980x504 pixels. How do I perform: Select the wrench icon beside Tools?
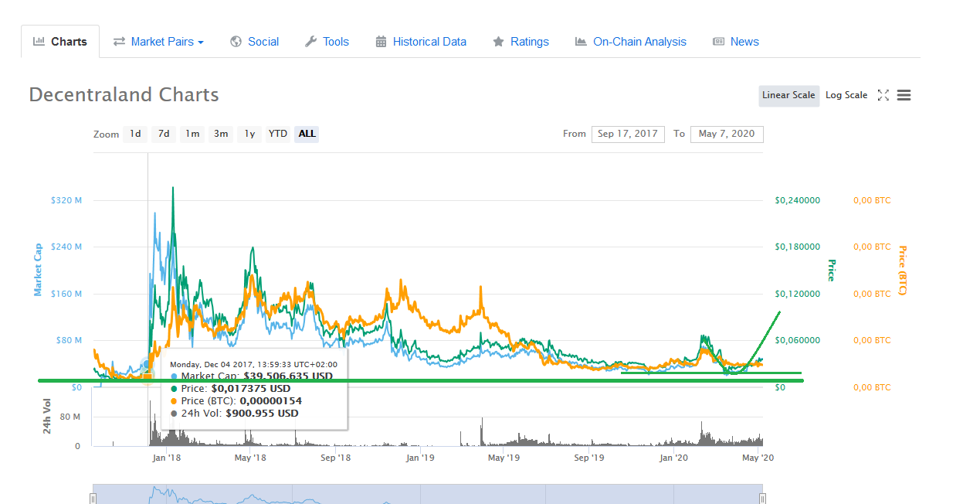pyautogui.click(x=310, y=41)
